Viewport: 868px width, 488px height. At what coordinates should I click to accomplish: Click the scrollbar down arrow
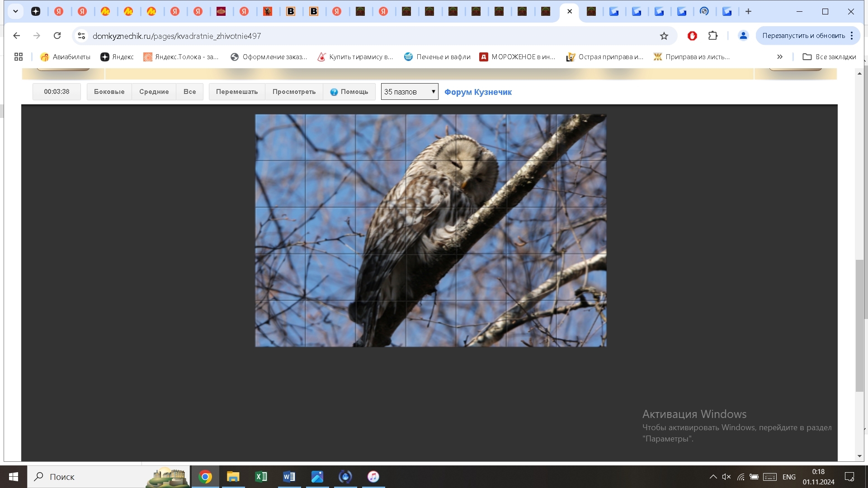(859, 456)
